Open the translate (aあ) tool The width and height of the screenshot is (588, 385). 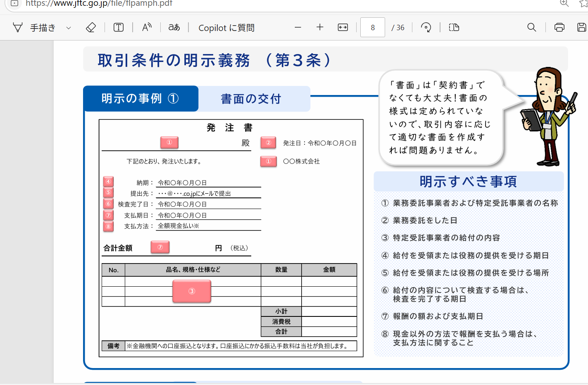click(174, 28)
